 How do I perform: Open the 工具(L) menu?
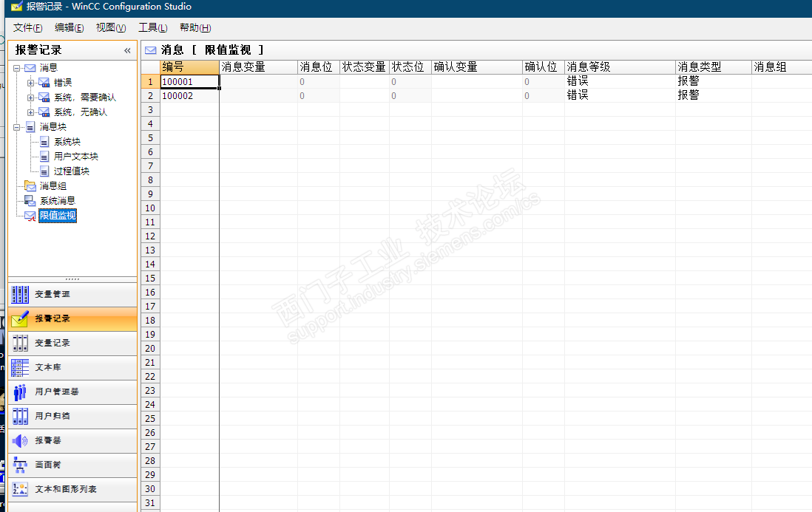[153, 28]
